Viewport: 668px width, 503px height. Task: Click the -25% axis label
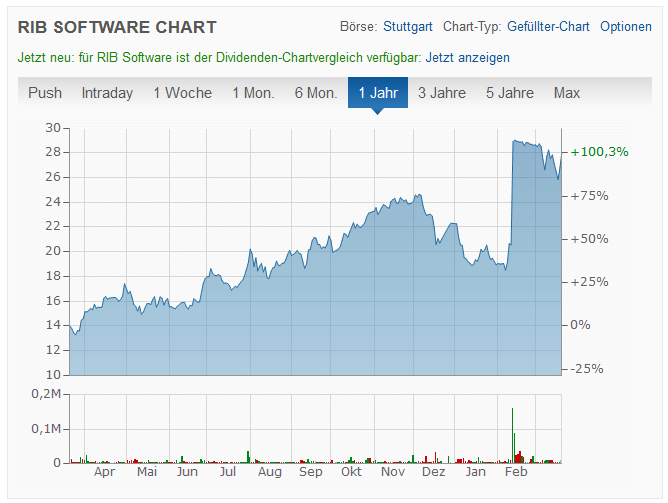[587, 369]
